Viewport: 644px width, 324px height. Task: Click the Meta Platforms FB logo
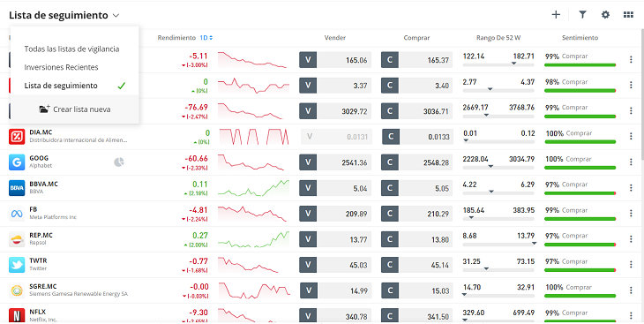tap(17, 214)
